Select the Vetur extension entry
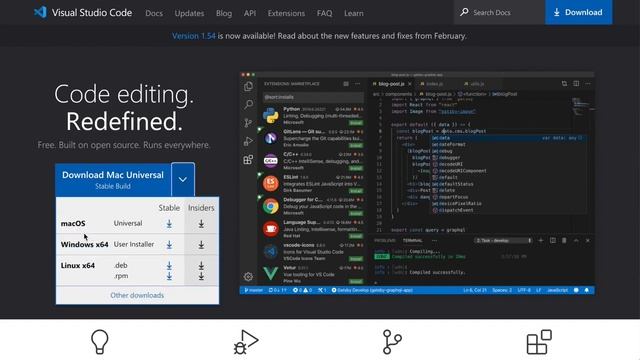Screen dimensions: 640x360 [x=313, y=274]
